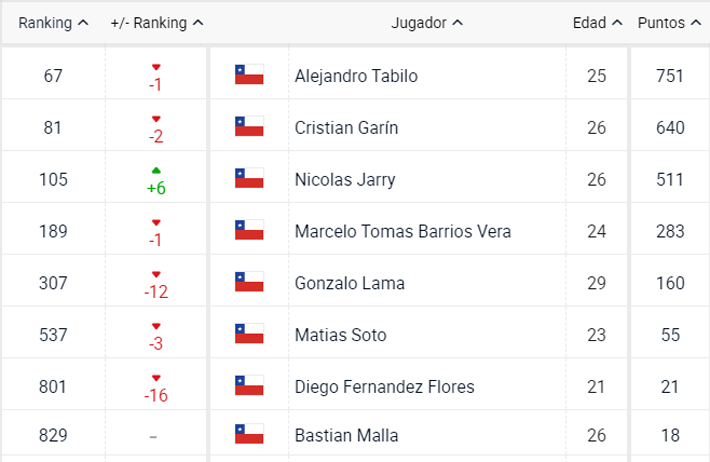
Task: Open Alejandro Tabilo player profile
Action: point(356,76)
